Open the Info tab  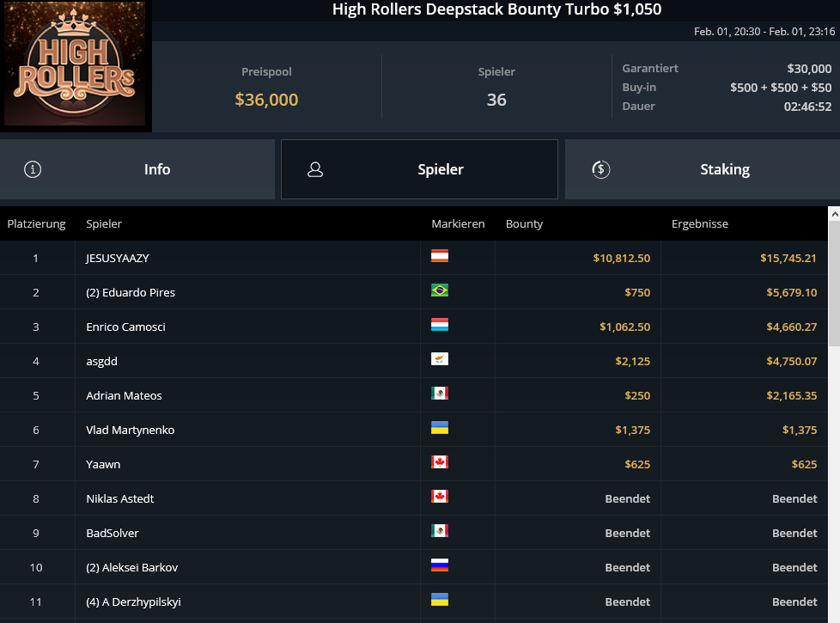(x=137, y=169)
